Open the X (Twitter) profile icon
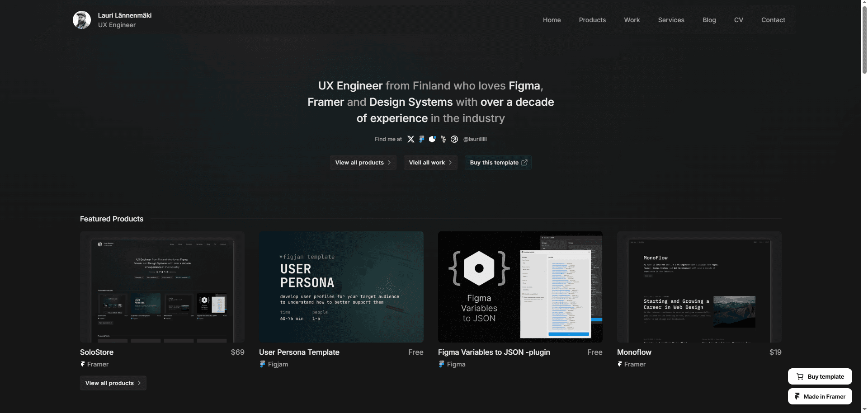This screenshot has height=413, width=868. click(410, 139)
